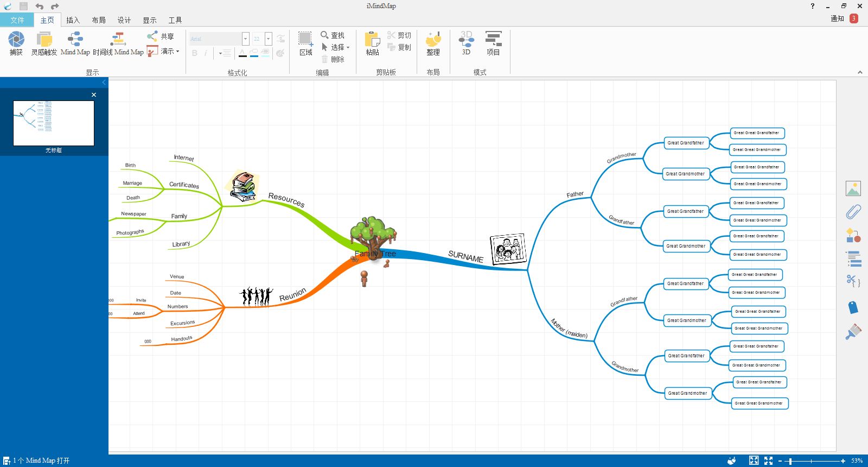Click the zoom out minus button

(780, 461)
